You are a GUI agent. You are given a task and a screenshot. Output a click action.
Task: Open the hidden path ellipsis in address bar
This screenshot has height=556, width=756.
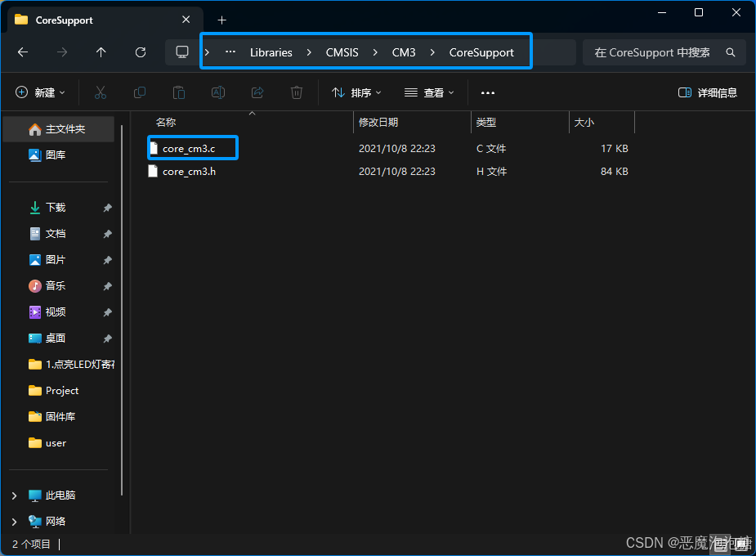[x=230, y=52]
